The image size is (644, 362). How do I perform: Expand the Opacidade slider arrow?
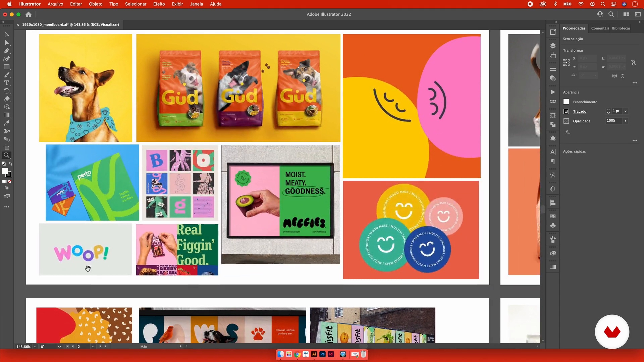coord(625,121)
